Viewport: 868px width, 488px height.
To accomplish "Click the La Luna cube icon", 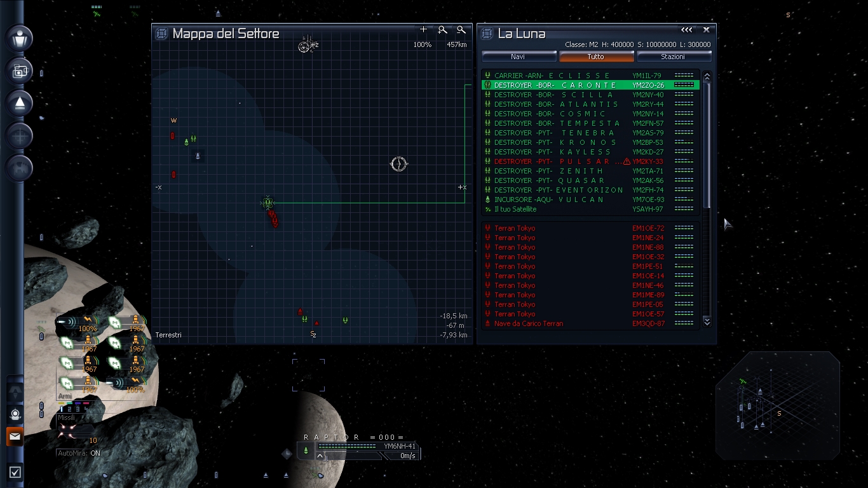I will (x=487, y=33).
